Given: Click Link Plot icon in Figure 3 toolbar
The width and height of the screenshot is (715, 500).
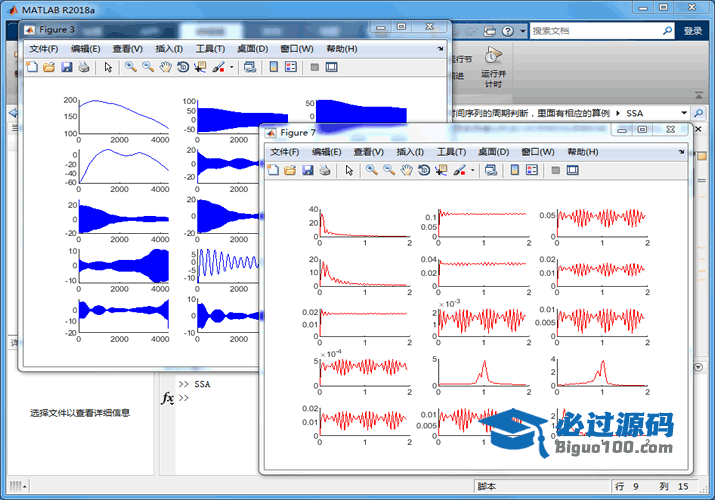Looking at the screenshot, I should (x=250, y=67).
